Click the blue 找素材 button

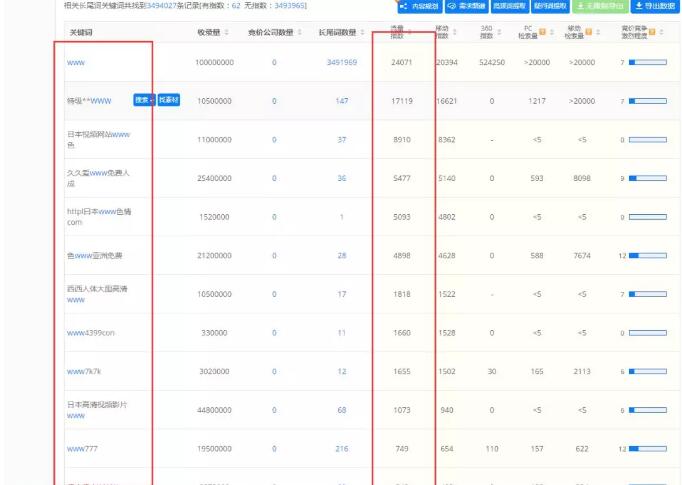tap(169, 100)
